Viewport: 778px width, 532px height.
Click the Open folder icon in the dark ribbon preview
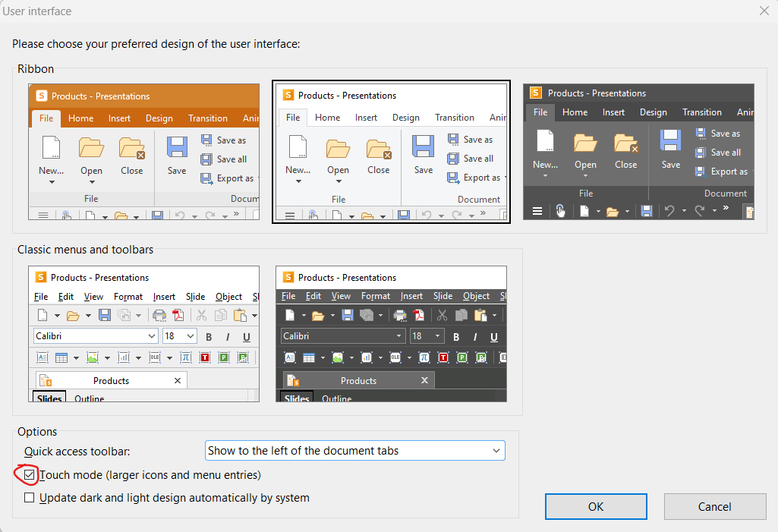coord(585,143)
